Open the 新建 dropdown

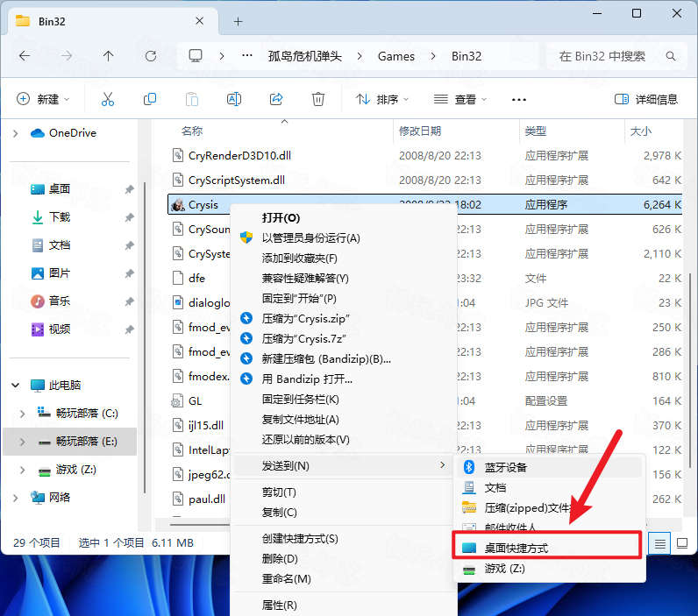(43, 99)
